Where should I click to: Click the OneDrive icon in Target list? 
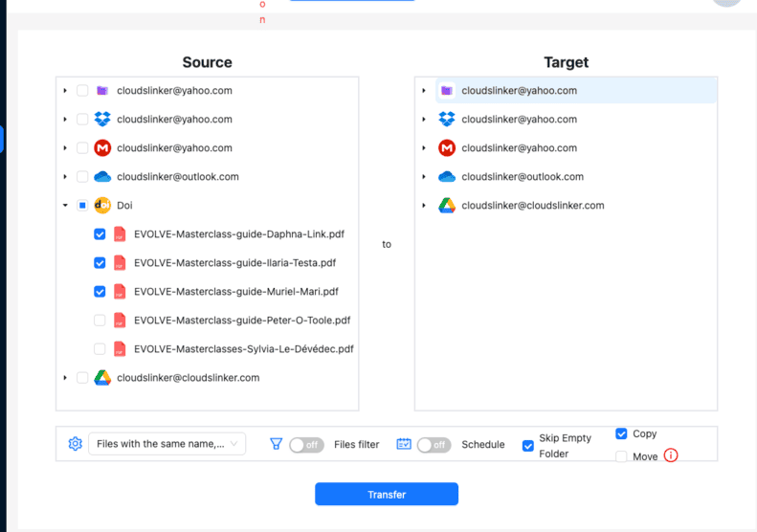447,177
